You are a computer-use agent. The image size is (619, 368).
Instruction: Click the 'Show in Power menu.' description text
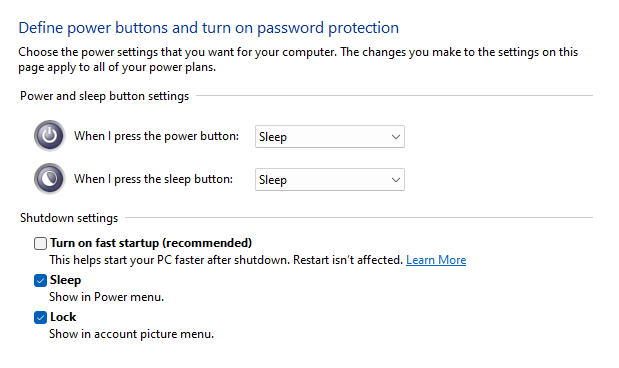[x=106, y=297]
